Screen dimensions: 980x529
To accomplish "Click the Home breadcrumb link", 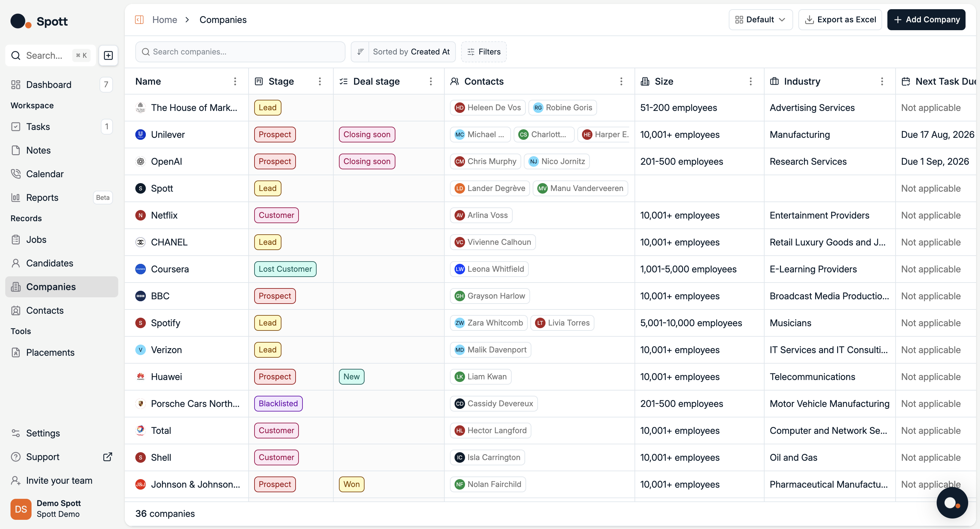I will click(165, 20).
